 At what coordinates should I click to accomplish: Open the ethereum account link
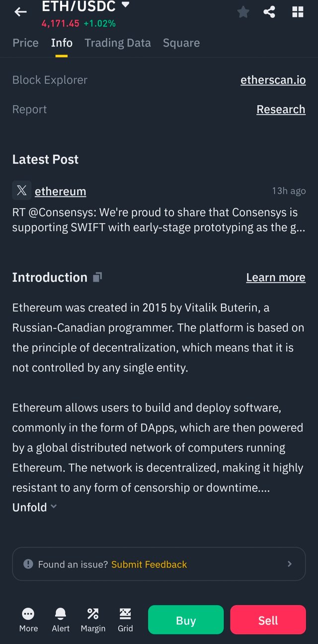(60, 191)
